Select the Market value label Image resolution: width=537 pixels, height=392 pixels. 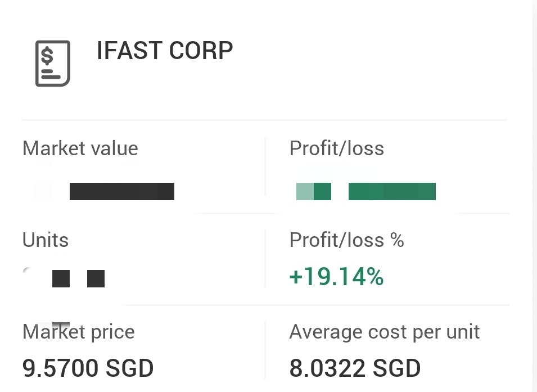tap(80, 148)
